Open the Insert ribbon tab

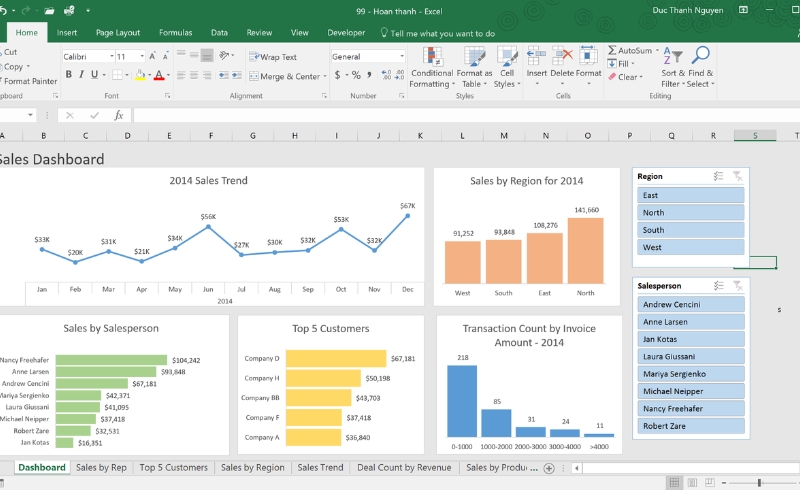67,33
